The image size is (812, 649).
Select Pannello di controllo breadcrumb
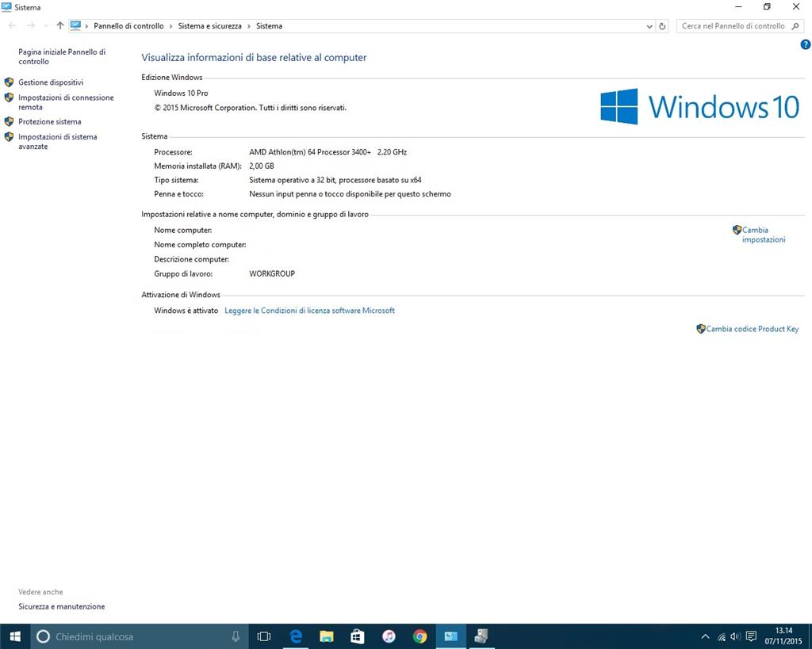click(128, 26)
